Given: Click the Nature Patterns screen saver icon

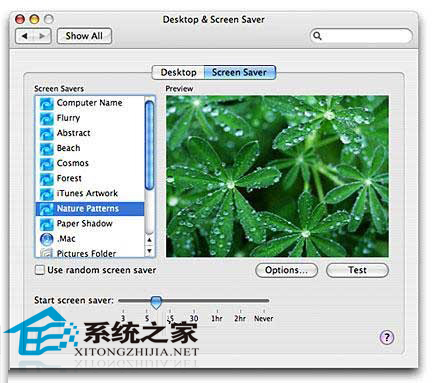Looking at the screenshot, I should 46,209.
